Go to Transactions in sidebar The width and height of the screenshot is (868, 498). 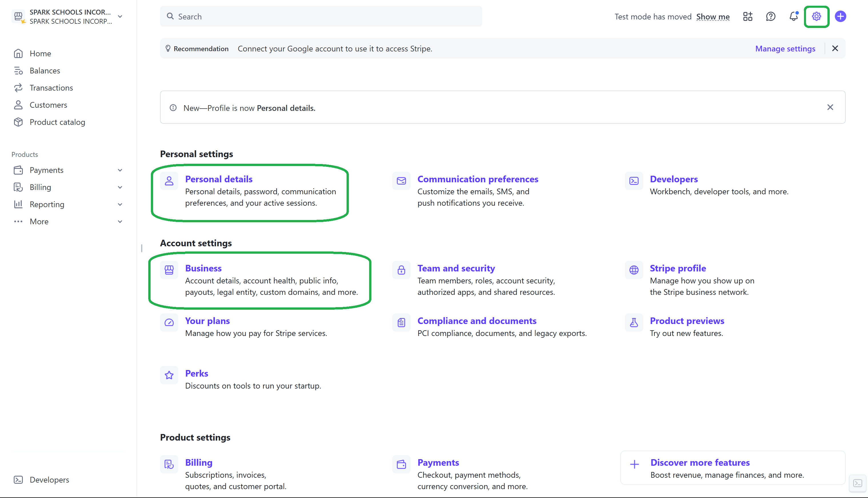(x=51, y=88)
